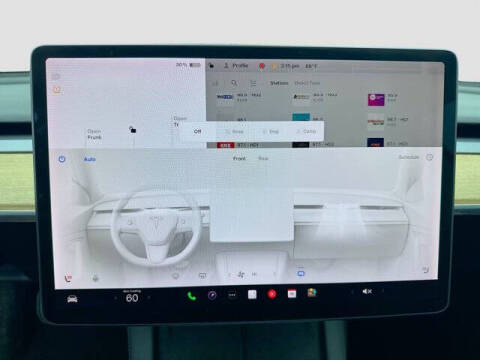Decrease cabin temperature left arrow
Viewport: 480px width, 360px height.
coord(115,298)
